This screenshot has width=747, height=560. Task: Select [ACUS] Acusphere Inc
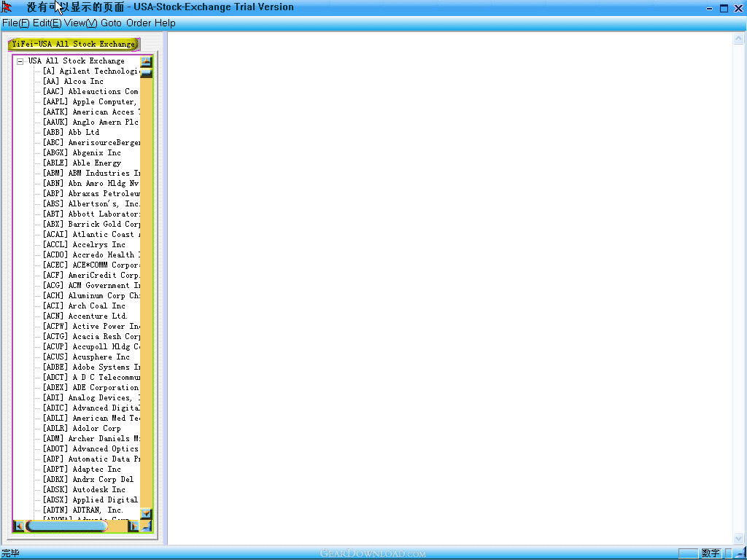click(x=86, y=357)
